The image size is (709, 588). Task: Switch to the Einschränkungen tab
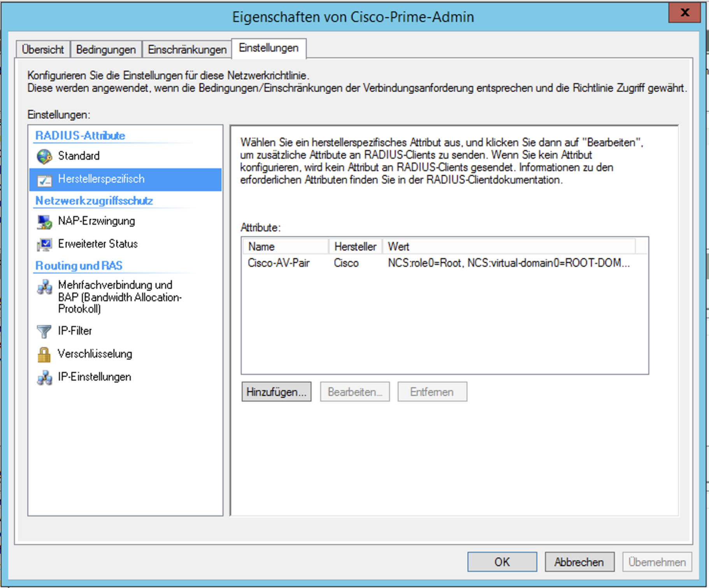(x=187, y=49)
